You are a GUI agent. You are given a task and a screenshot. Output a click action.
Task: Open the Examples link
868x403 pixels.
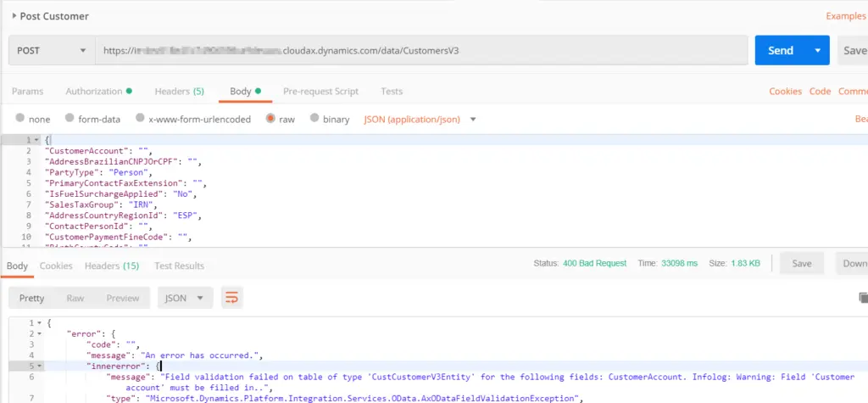pyautogui.click(x=846, y=16)
